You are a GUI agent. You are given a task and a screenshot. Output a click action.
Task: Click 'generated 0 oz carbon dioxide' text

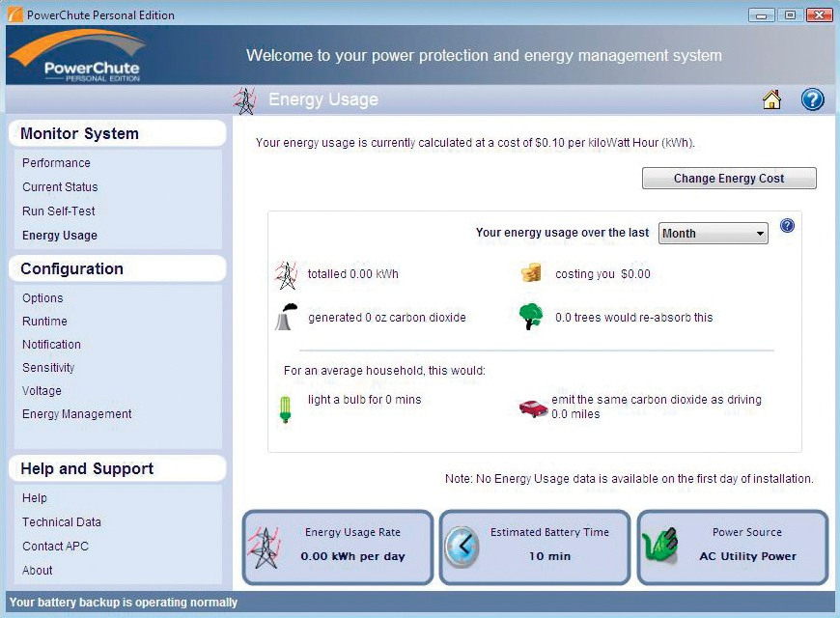pyautogui.click(x=387, y=318)
